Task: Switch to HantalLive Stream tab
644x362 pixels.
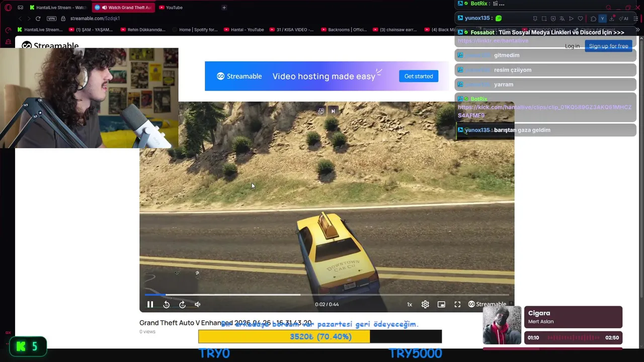Action: tap(58, 8)
